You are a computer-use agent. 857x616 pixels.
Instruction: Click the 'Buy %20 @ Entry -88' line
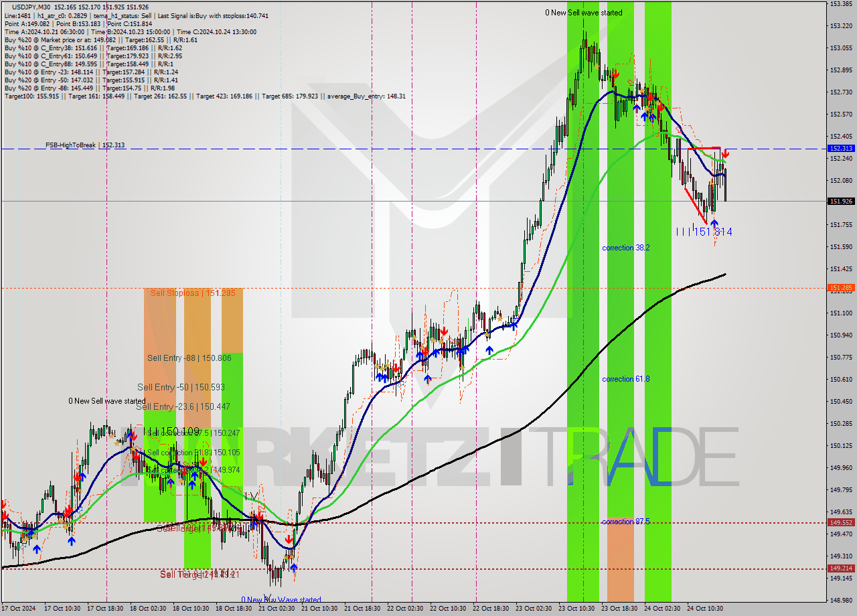[90, 88]
